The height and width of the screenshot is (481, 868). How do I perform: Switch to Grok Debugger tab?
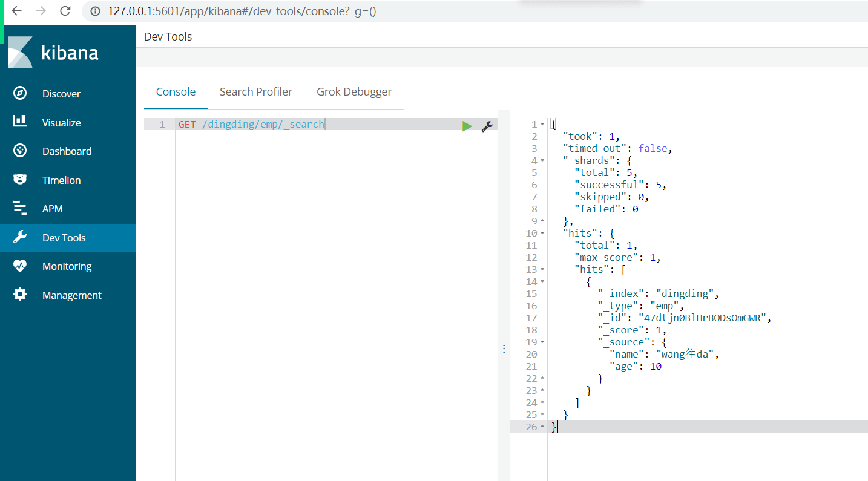354,92
